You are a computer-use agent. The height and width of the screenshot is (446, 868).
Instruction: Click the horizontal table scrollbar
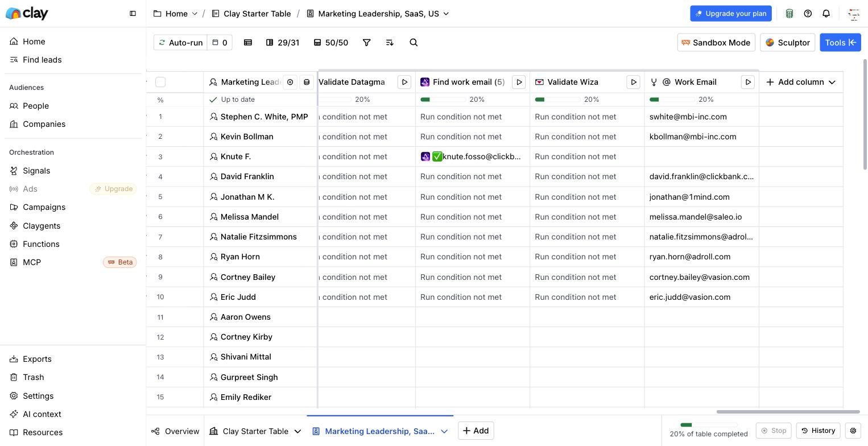pos(788,412)
